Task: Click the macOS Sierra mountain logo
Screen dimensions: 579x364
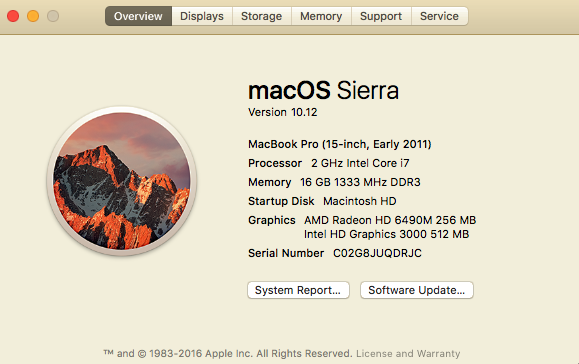Action: click(122, 181)
